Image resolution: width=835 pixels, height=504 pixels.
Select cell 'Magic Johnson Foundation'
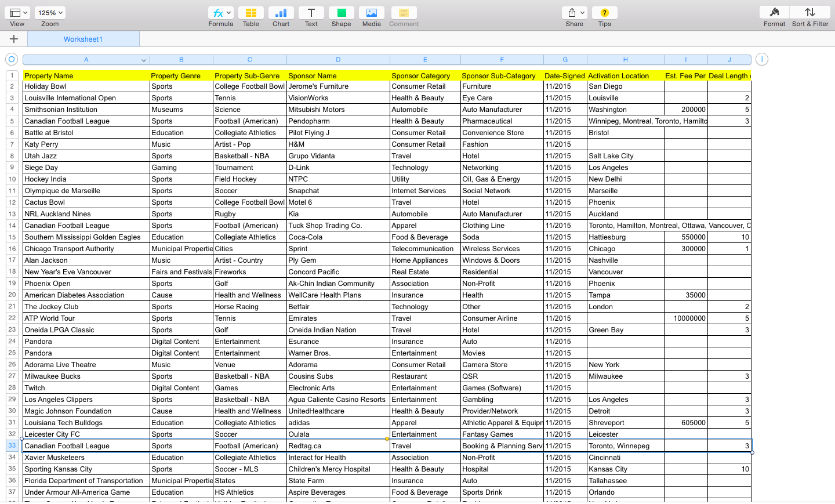[86, 411]
